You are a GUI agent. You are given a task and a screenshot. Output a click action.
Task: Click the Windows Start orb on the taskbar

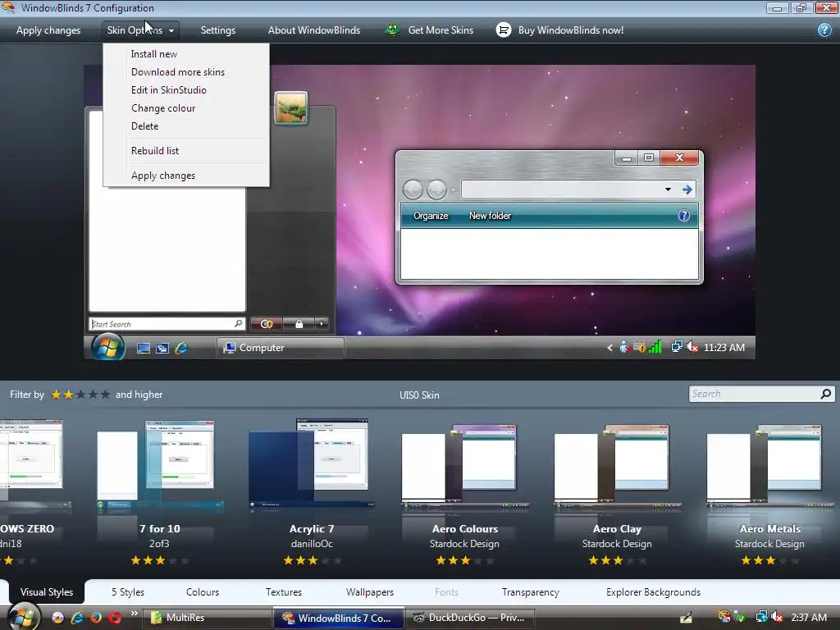pos(22,617)
